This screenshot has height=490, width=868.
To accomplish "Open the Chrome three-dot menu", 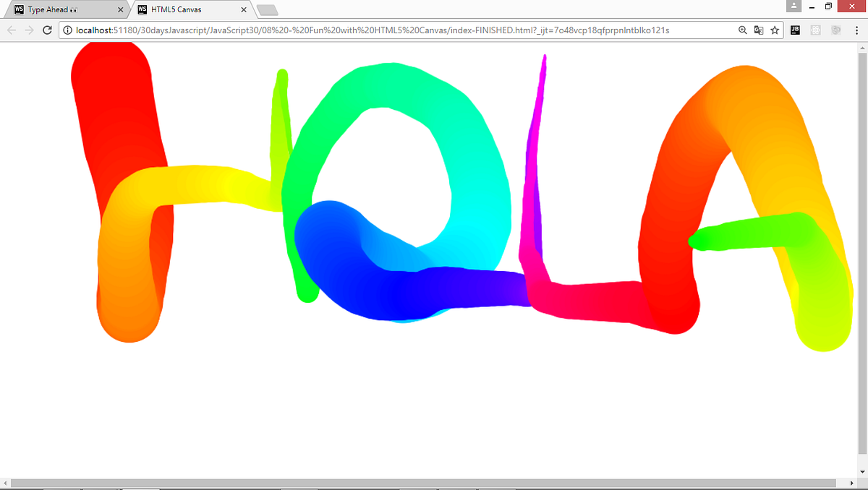I will 856,30.
